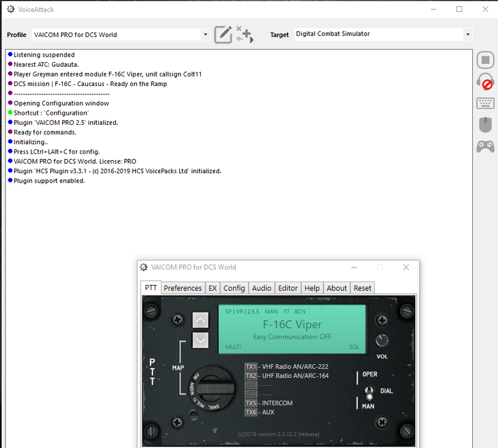The width and height of the screenshot is (498, 448).
Task: Open the Config tab
Action: click(x=234, y=288)
